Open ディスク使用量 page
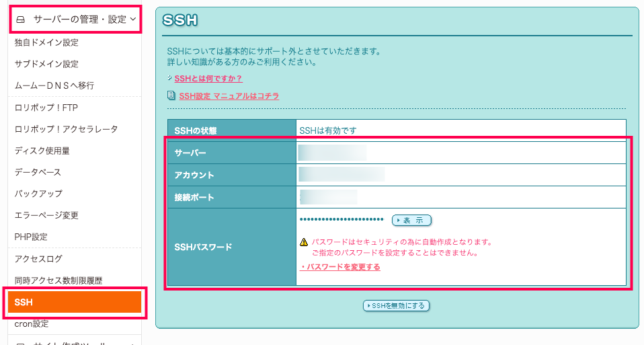 point(42,151)
